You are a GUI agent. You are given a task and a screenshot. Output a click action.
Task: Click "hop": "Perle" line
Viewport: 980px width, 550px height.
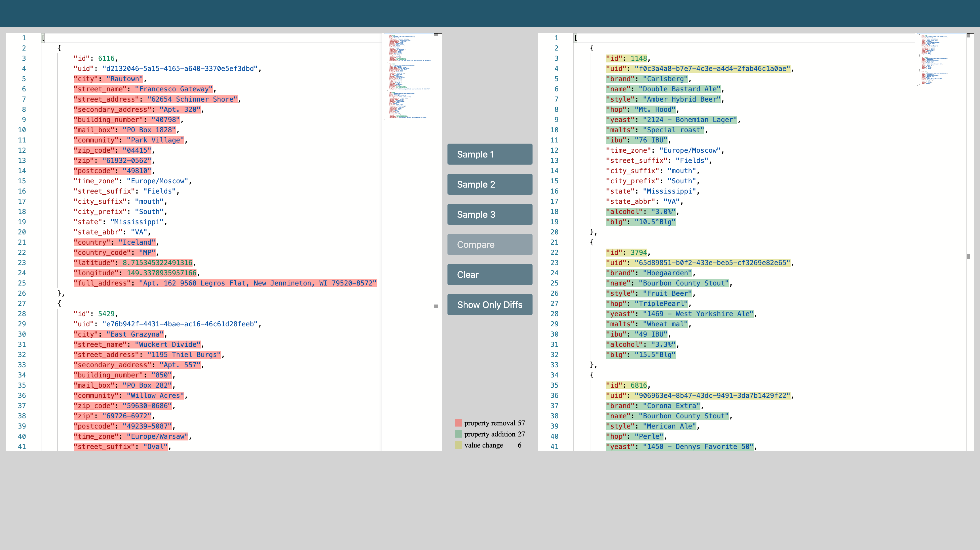point(635,436)
